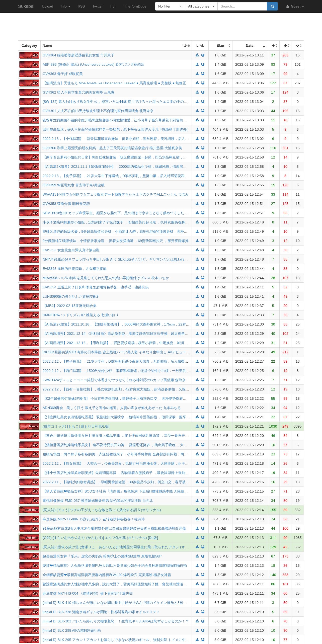Click the Category column header
Image resolution: width=322 pixels, height=644 pixels.
(x=29, y=46)
